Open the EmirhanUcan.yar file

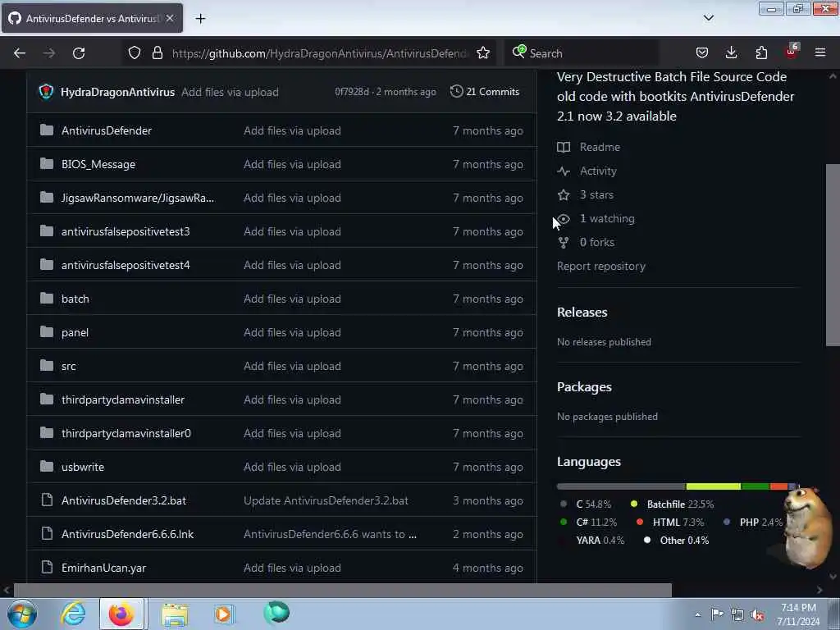(103, 568)
